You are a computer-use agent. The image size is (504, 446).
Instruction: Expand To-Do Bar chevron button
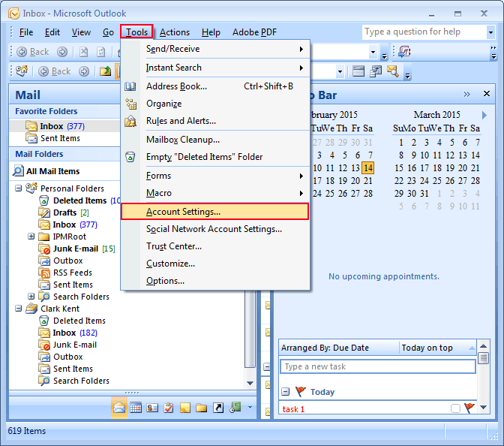coord(466,95)
